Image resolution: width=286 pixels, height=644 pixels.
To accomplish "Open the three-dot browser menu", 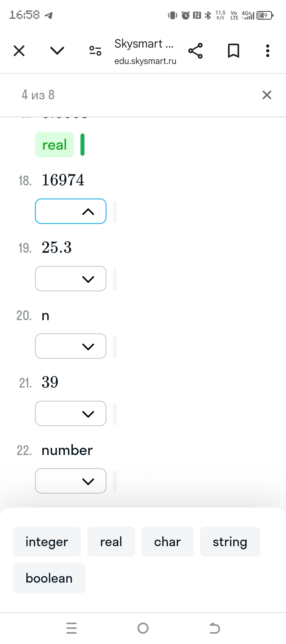I will pyautogui.click(x=268, y=51).
